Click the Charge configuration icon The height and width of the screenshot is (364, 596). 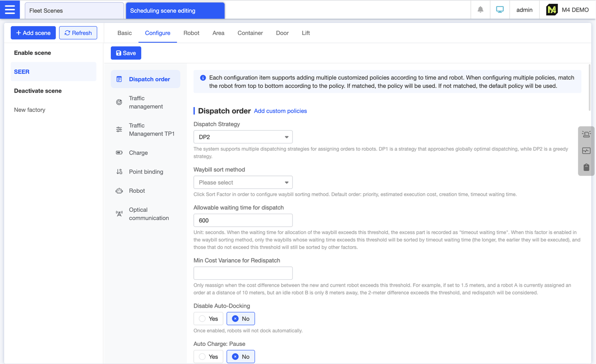(x=118, y=153)
